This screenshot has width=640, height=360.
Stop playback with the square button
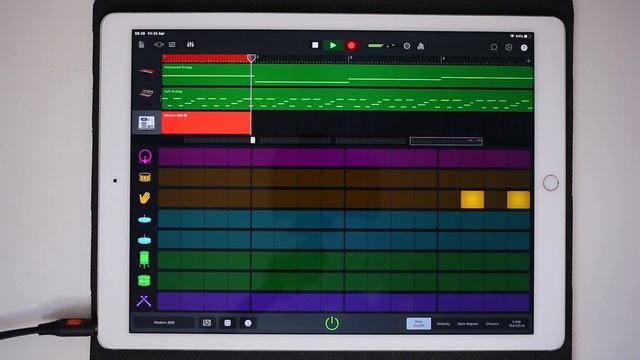click(x=315, y=45)
